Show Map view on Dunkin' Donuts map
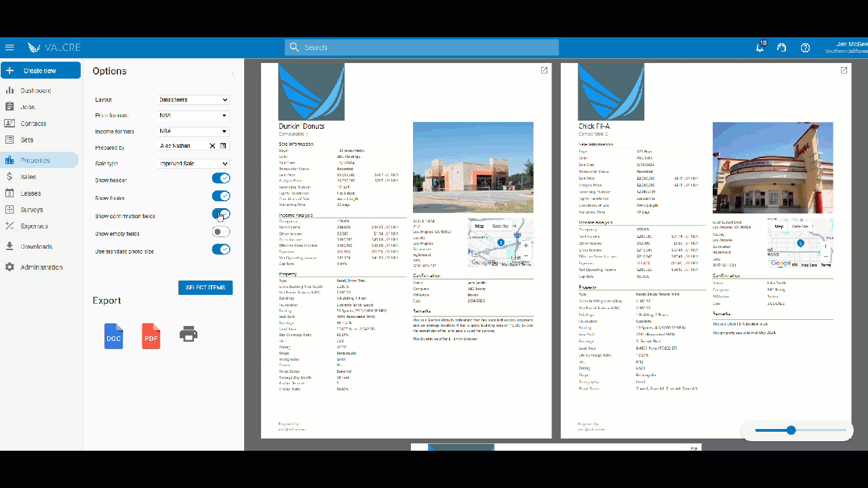The height and width of the screenshot is (488, 868). [479, 226]
